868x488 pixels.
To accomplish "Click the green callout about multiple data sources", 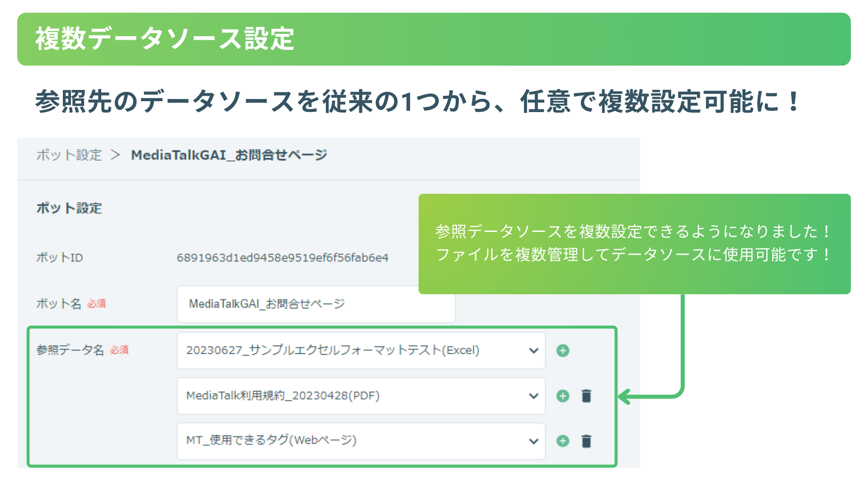I will click(634, 244).
